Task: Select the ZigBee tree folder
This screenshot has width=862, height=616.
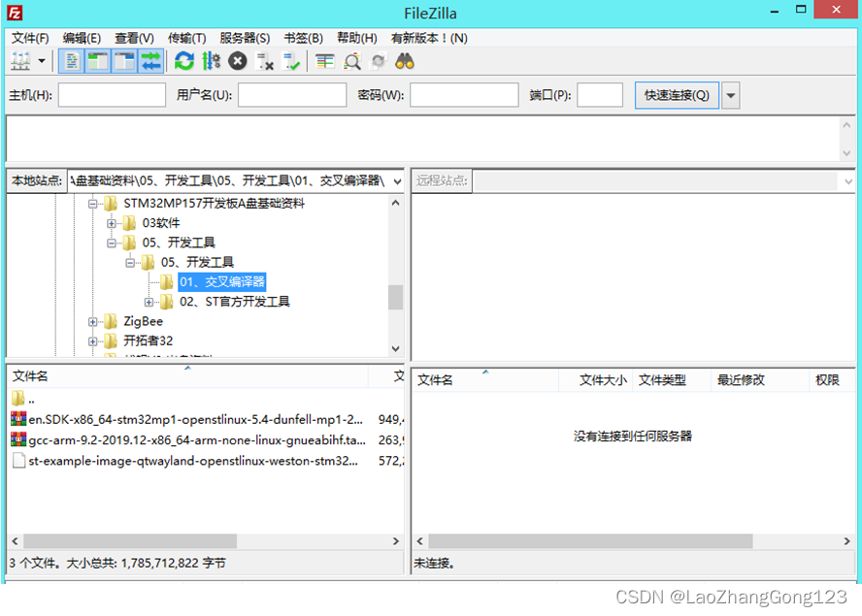Action: (x=143, y=321)
